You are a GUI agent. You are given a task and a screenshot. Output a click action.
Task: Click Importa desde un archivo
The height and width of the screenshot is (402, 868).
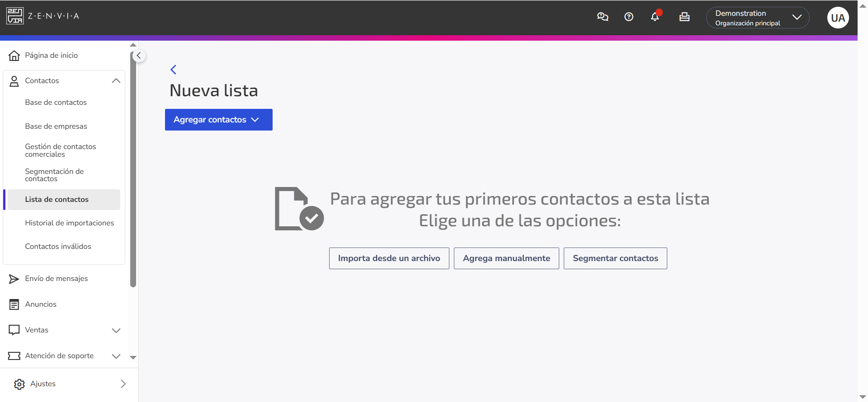tap(389, 258)
